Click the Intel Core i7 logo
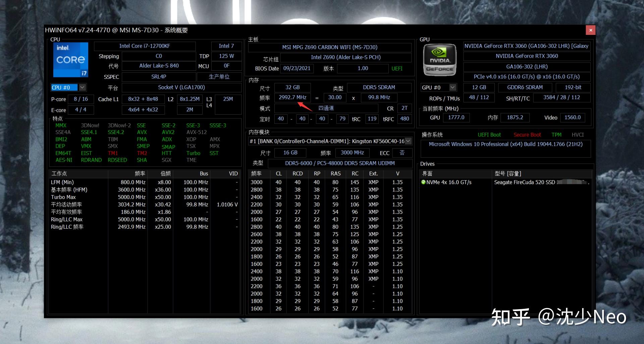The image size is (644, 344). click(x=70, y=60)
